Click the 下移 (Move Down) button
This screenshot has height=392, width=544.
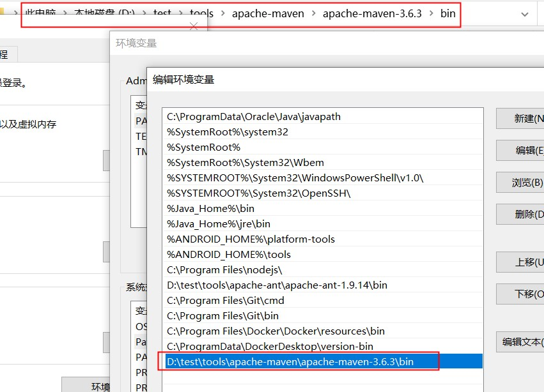(520, 294)
